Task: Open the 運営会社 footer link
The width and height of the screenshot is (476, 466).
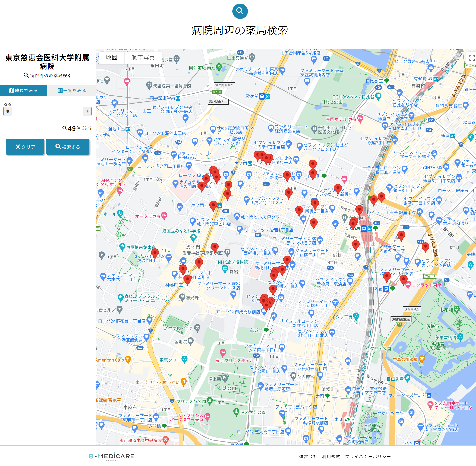Action: tap(308, 457)
